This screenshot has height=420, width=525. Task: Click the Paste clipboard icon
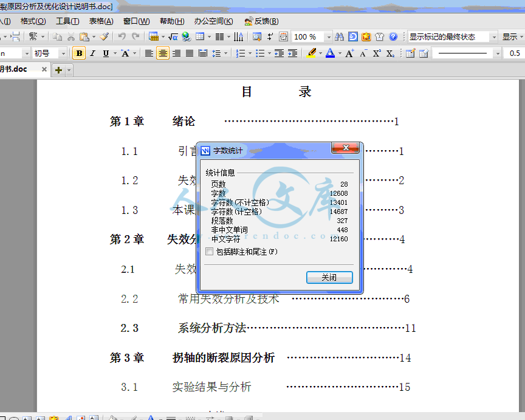(x=84, y=36)
